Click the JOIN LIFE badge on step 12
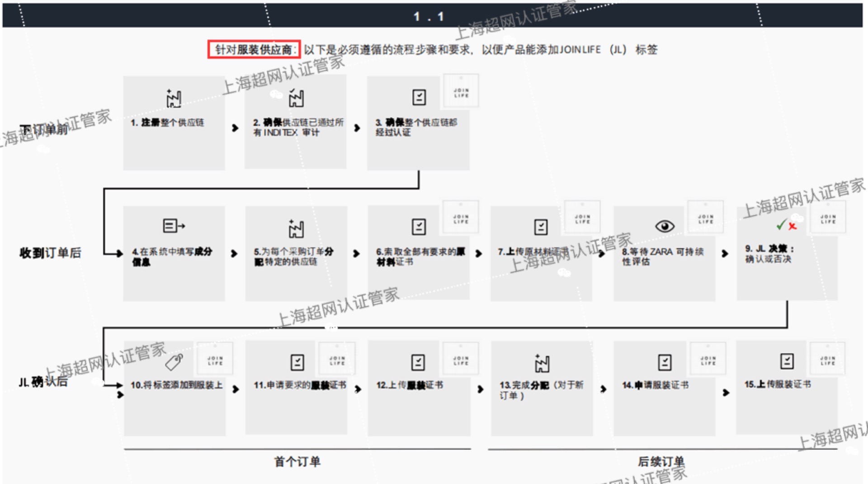Viewport: 868px width, 484px height. pyautogui.click(x=461, y=358)
